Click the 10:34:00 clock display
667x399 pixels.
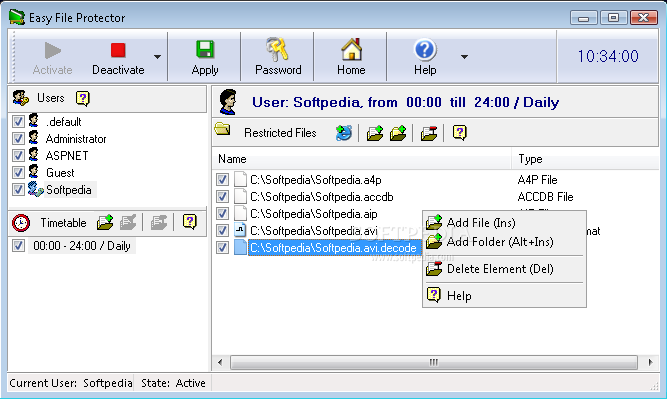[x=608, y=56]
